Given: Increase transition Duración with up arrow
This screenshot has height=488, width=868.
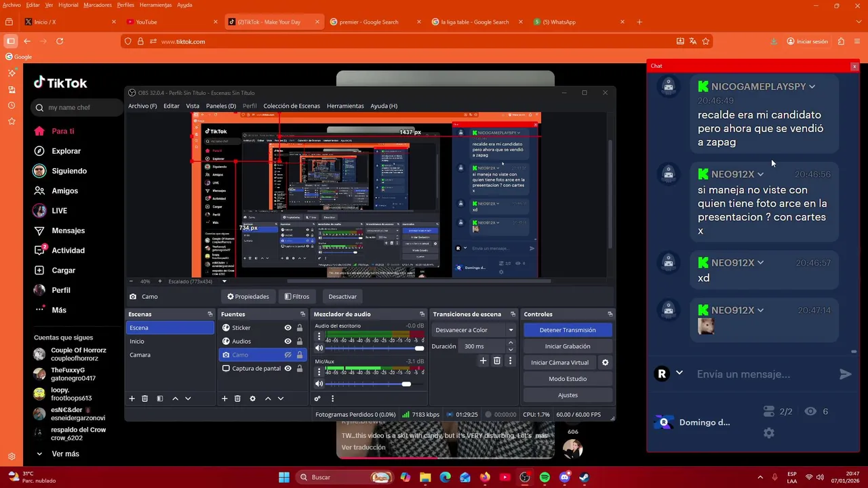Looking at the screenshot, I should 511,344.
